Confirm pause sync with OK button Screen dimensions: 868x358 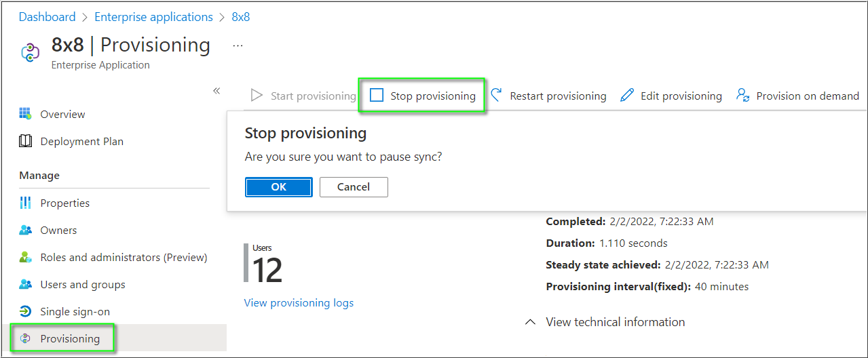[x=279, y=187]
